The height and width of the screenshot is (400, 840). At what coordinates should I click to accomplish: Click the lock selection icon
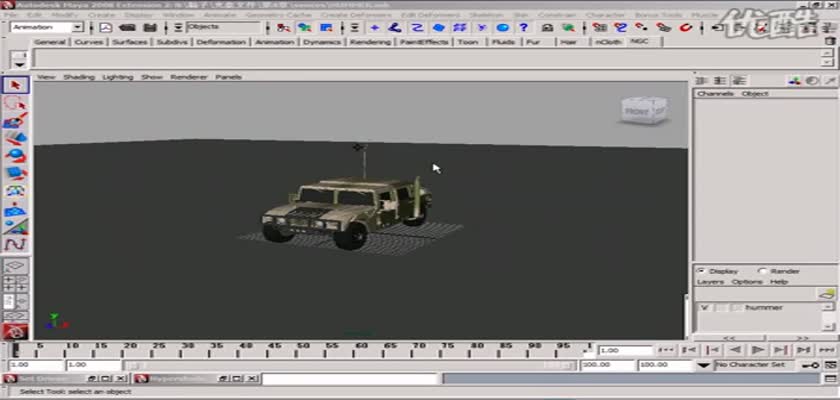[547, 27]
